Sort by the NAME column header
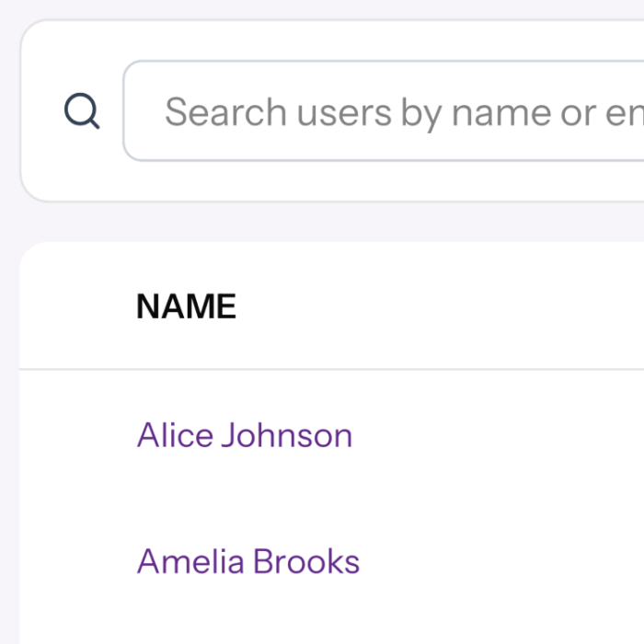Screen dimensions: 644x644 pyautogui.click(x=186, y=306)
